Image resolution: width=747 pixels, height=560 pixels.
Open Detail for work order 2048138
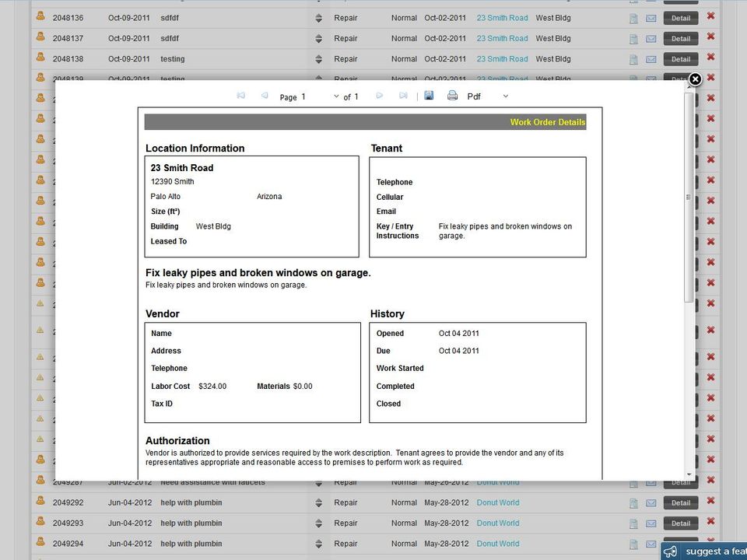click(681, 59)
